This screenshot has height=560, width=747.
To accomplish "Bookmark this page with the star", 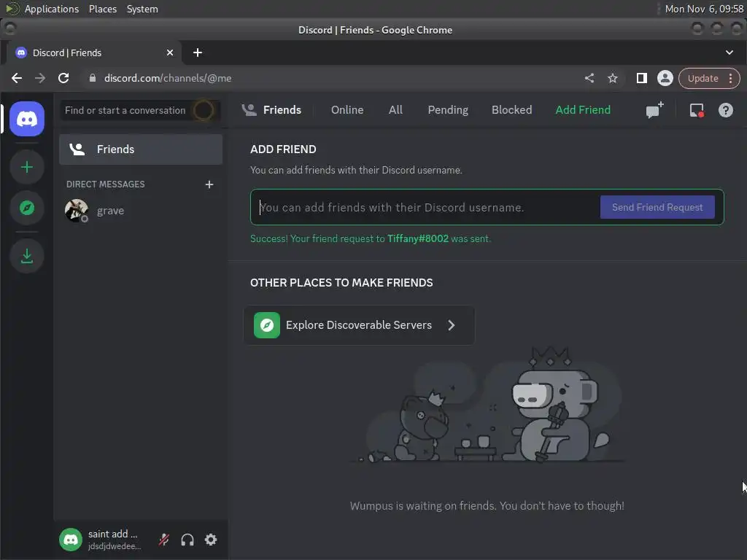I will [613, 78].
